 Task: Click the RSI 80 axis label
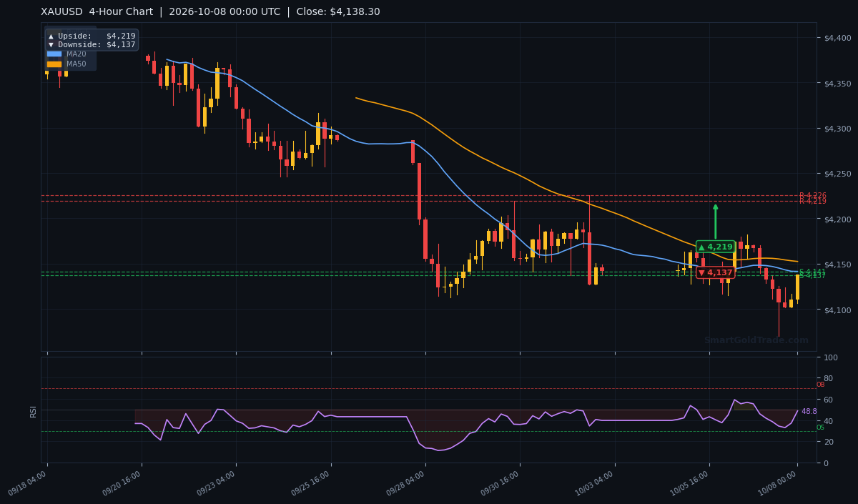click(829, 378)
